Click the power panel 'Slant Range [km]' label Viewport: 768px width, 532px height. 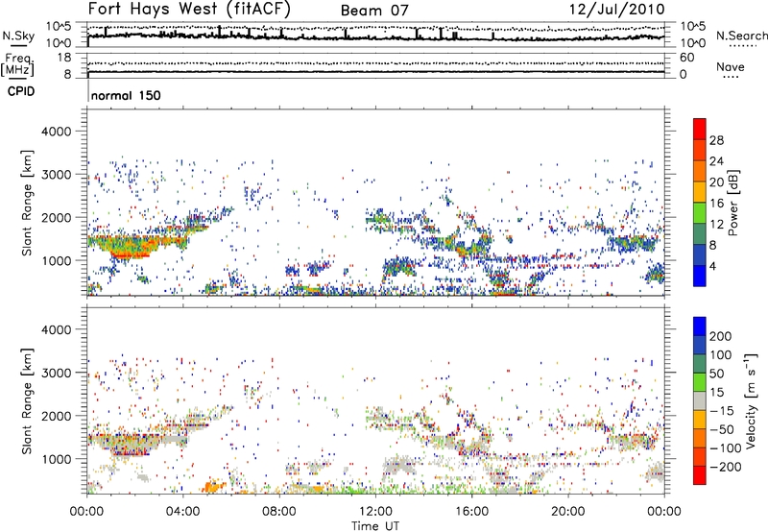(27, 203)
